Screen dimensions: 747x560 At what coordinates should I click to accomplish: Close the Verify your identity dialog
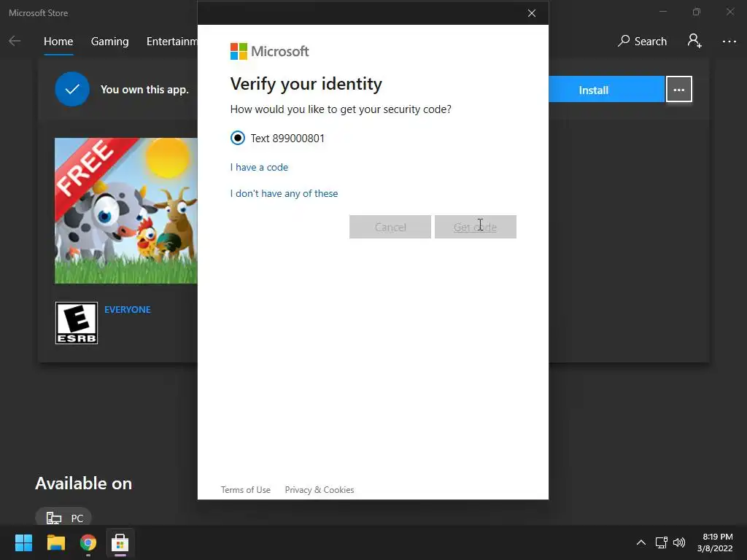532,13
